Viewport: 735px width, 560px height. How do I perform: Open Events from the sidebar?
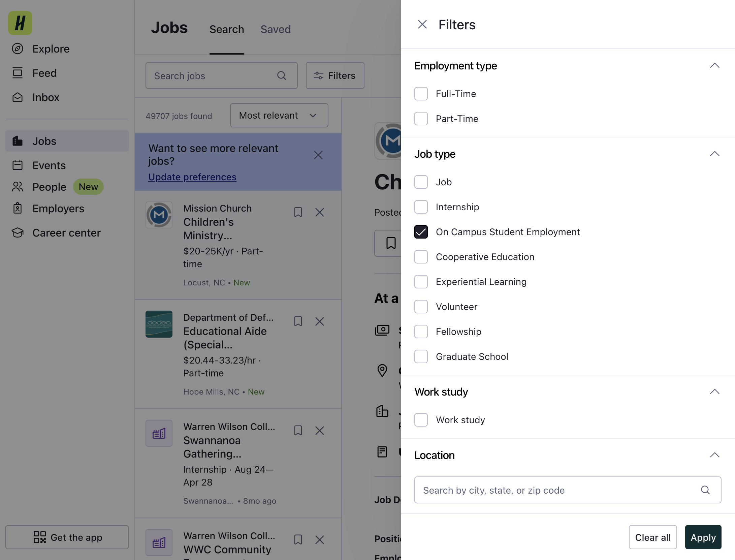[x=38, y=165]
